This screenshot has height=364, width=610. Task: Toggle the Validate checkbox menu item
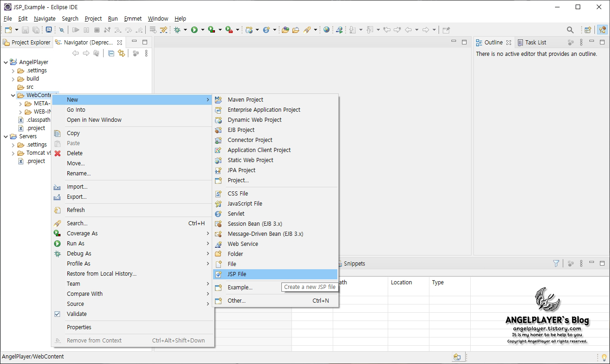tap(57, 314)
